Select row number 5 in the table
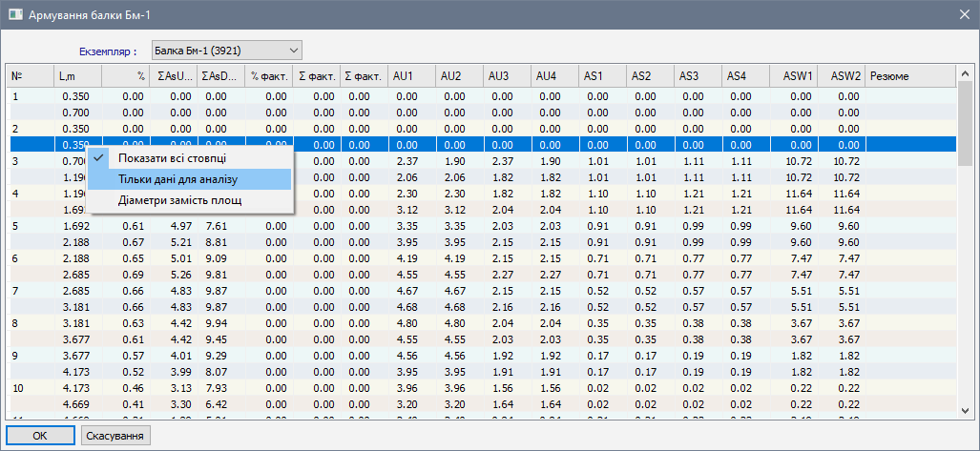This screenshot has height=451, width=980. tap(15, 226)
